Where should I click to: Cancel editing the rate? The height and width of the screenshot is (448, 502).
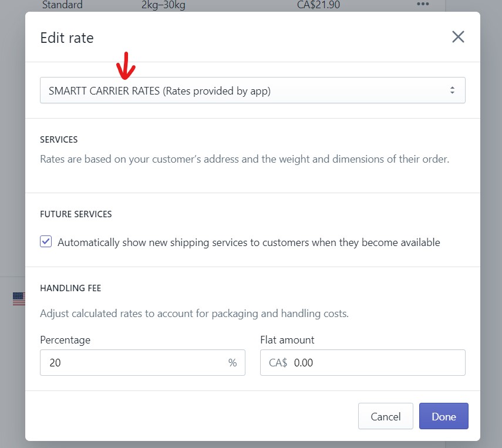(x=385, y=416)
